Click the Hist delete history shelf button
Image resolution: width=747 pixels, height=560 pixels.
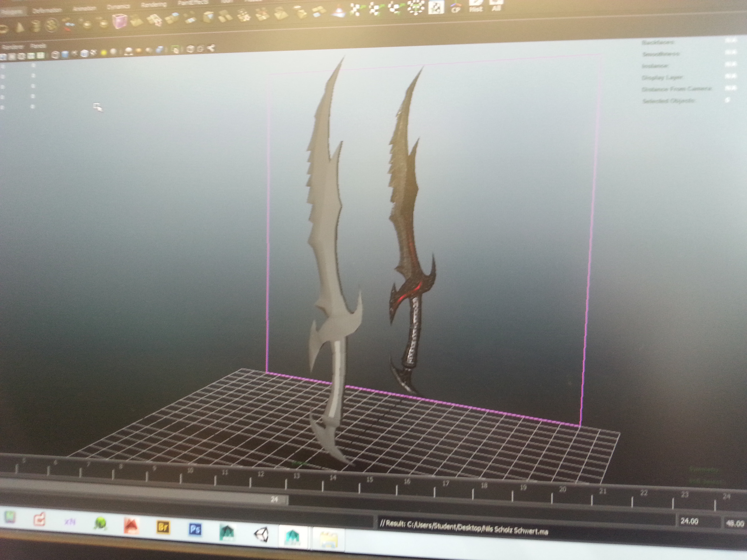475,7
